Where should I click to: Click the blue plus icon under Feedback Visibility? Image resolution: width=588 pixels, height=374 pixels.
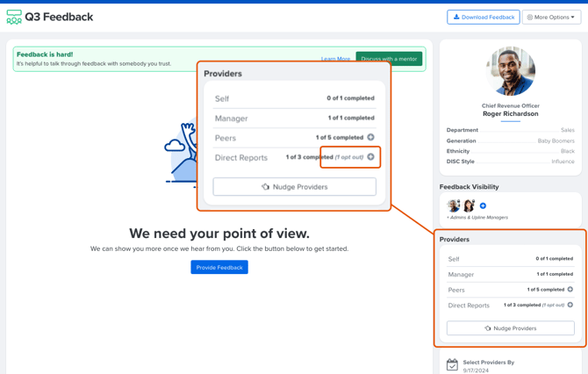click(x=483, y=205)
